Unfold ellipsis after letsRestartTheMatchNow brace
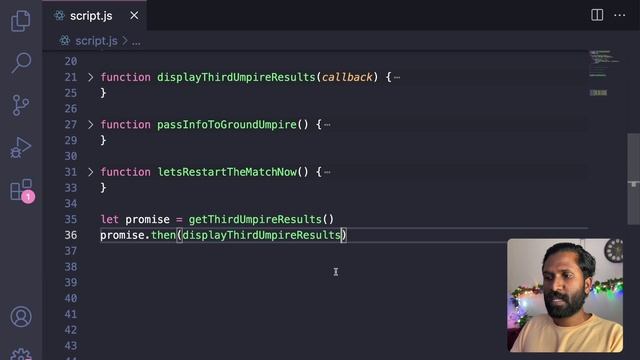The width and height of the screenshot is (640, 360). point(327,172)
